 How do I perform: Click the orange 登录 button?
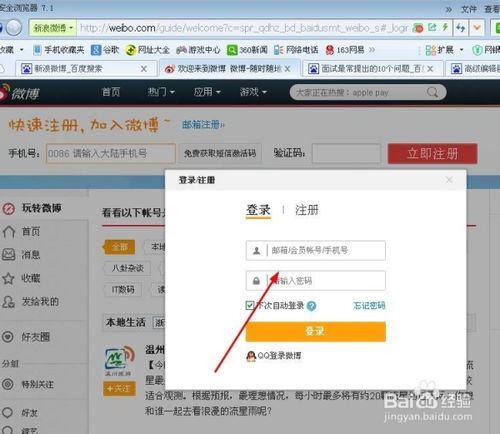(x=316, y=331)
